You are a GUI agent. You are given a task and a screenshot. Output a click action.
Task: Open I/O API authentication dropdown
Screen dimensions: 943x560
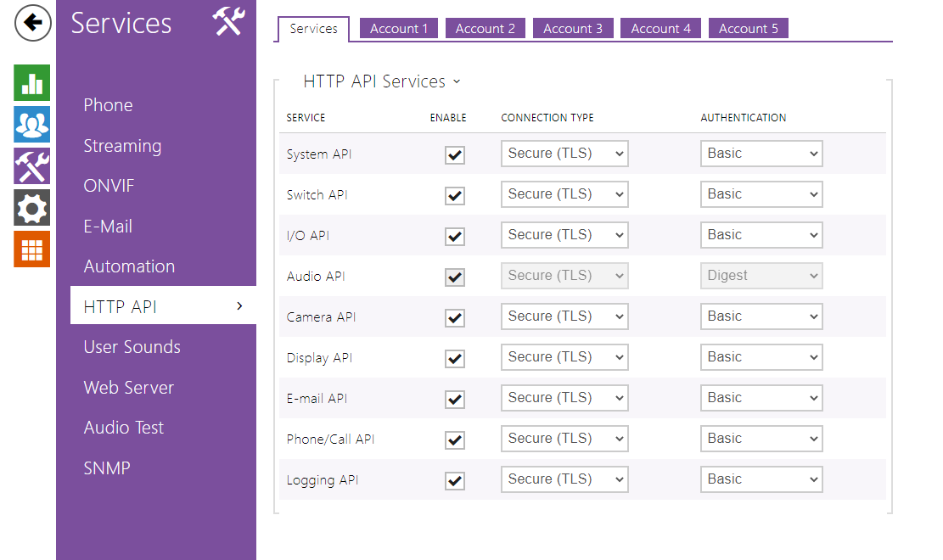click(761, 235)
